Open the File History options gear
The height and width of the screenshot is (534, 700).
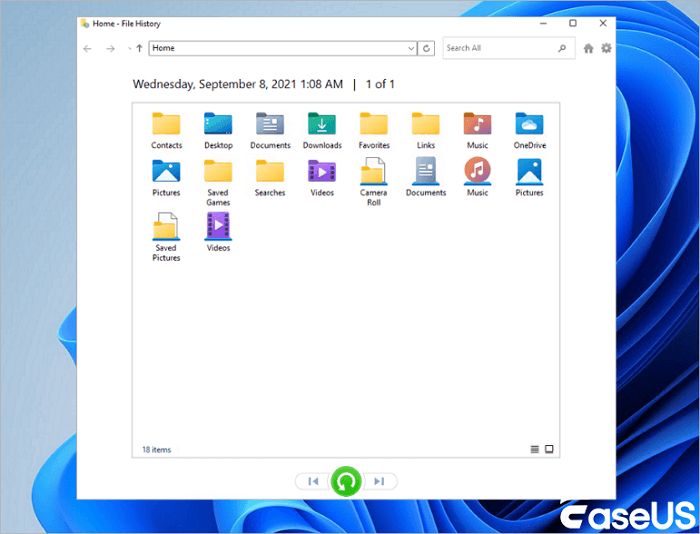(x=606, y=48)
